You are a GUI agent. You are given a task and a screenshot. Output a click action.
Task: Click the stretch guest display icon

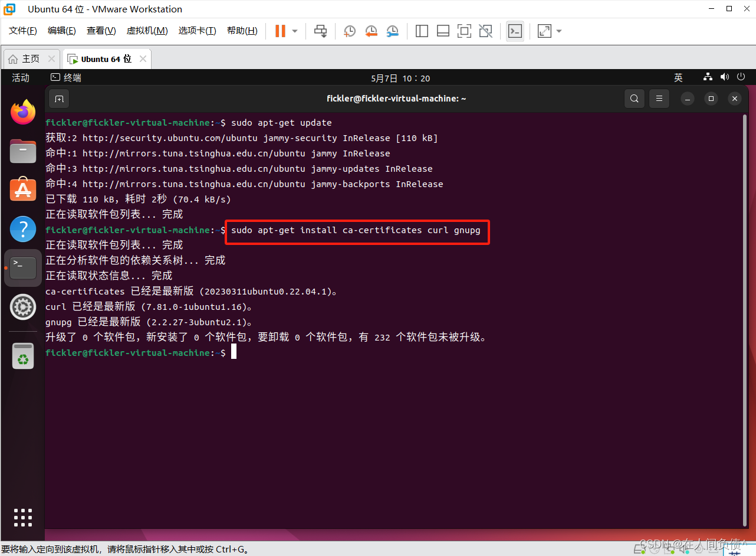coord(544,31)
